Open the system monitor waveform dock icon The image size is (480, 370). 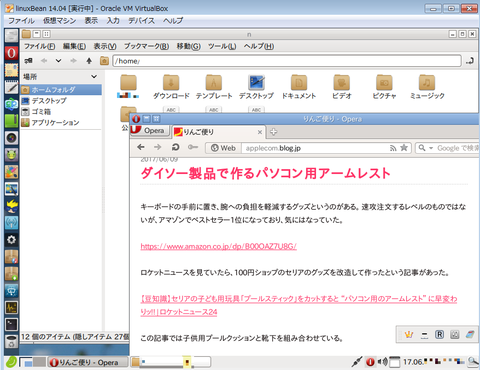coord(11,307)
